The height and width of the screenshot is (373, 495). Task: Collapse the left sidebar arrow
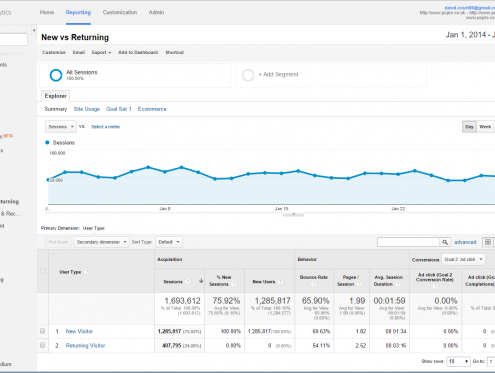point(34,30)
